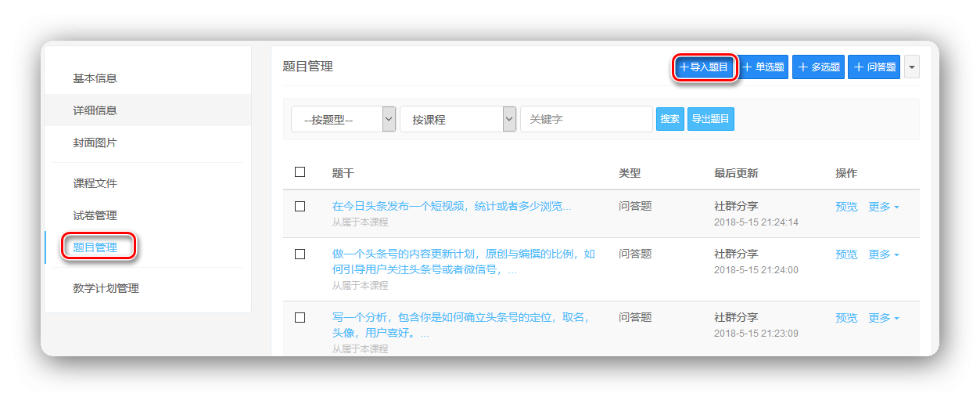Check the box for 在今日头条发布一个短视频 question
This screenshot has height=397, width=980.
pyautogui.click(x=300, y=207)
